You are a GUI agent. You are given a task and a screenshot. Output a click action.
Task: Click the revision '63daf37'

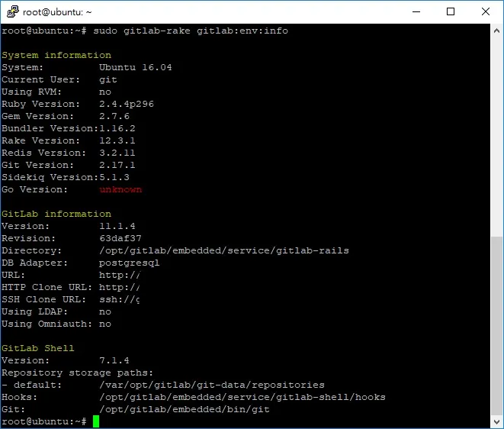[x=120, y=238]
